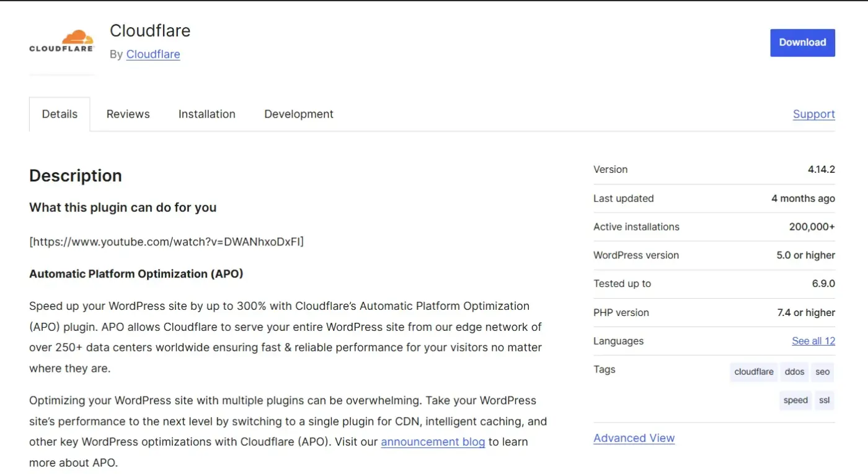Click the See all 12 languages link

pyautogui.click(x=813, y=341)
